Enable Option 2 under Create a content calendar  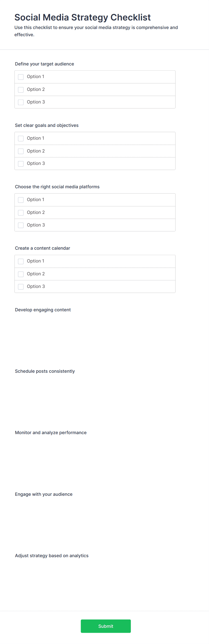[x=21, y=274]
